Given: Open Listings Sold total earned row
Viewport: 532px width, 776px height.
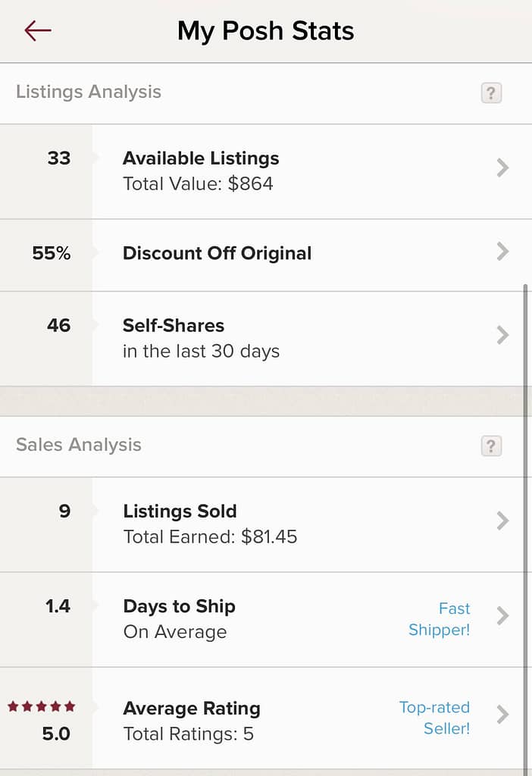Looking at the screenshot, I should click(266, 524).
